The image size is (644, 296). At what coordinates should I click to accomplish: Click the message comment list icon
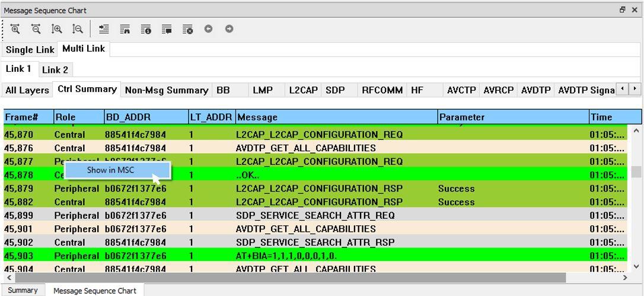point(167,29)
